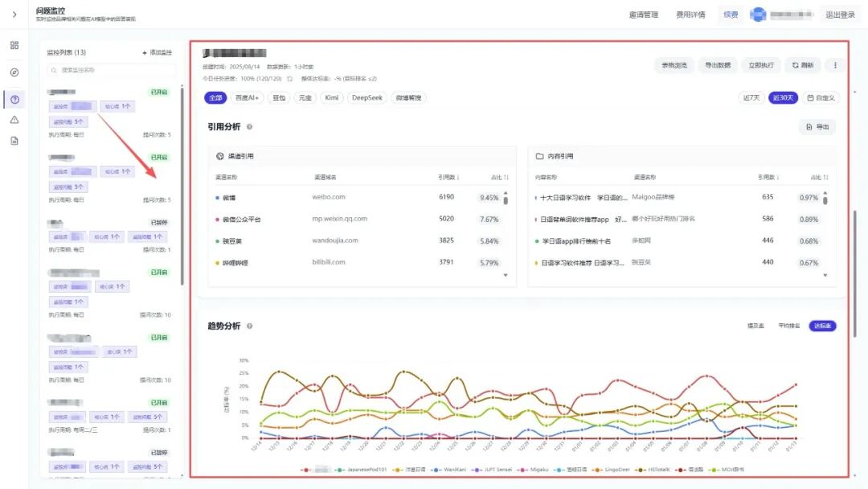This screenshot has height=489, width=868.
Task: Switch the trend chart to 达标率
Action: coord(822,327)
